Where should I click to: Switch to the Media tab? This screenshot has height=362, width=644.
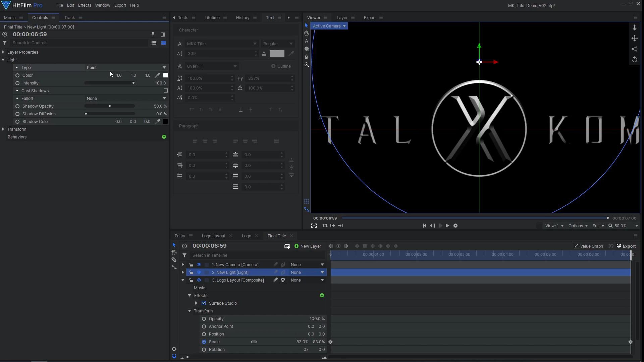coord(10,18)
